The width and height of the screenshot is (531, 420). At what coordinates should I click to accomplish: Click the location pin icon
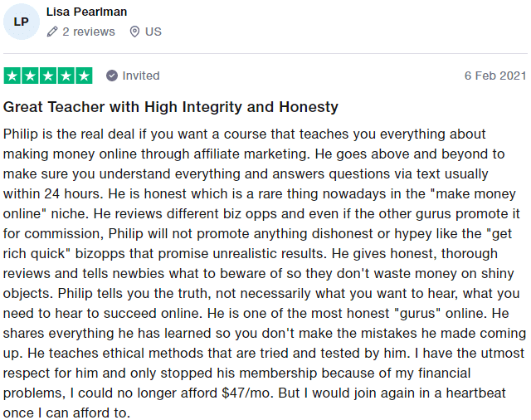coord(134,32)
